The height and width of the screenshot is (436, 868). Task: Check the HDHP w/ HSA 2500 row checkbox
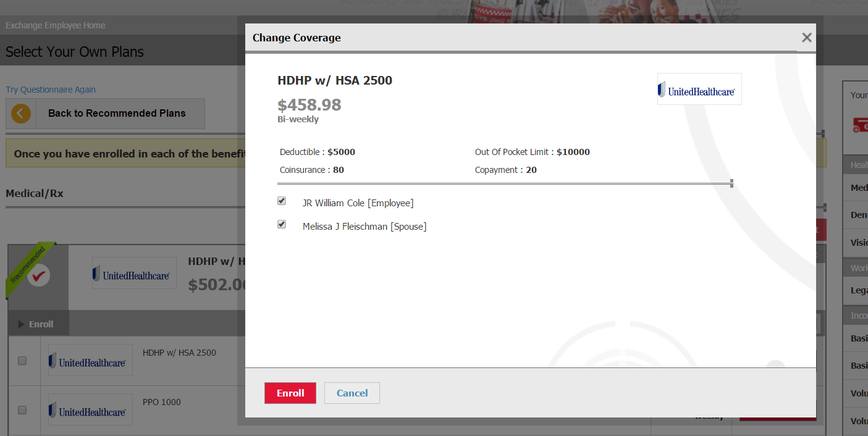coord(22,361)
